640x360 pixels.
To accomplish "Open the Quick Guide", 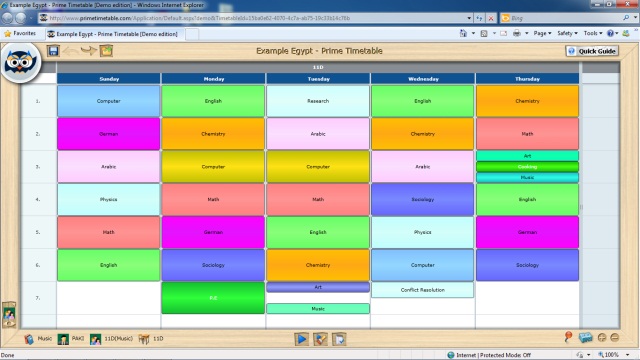I will (x=592, y=51).
